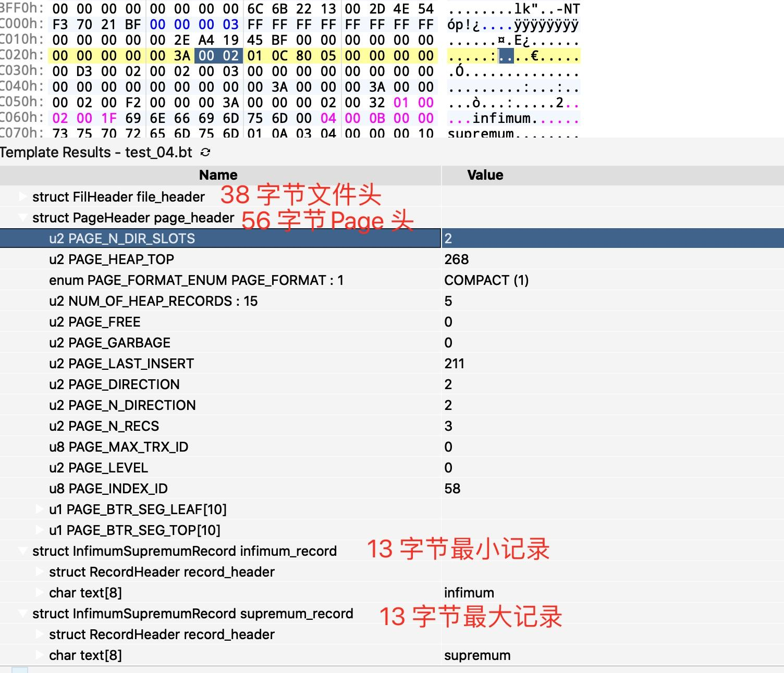This screenshot has width=784, height=673.
Task: Click the Template Results - test_04.bt title
Action: 96,152
